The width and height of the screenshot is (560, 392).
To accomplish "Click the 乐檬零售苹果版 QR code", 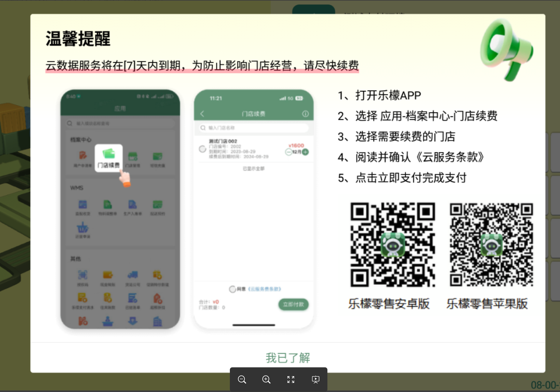I will (x=491, y=245).
